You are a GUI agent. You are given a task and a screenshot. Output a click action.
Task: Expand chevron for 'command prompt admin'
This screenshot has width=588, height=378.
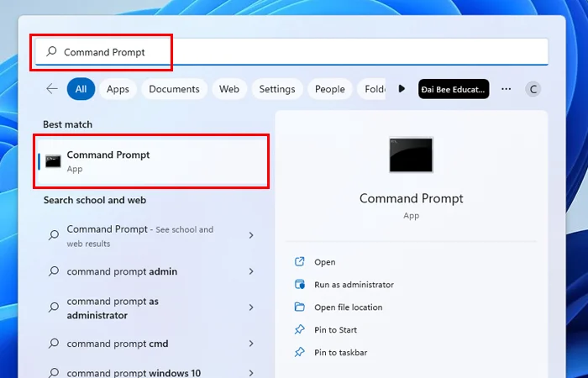tap(251, 271)
